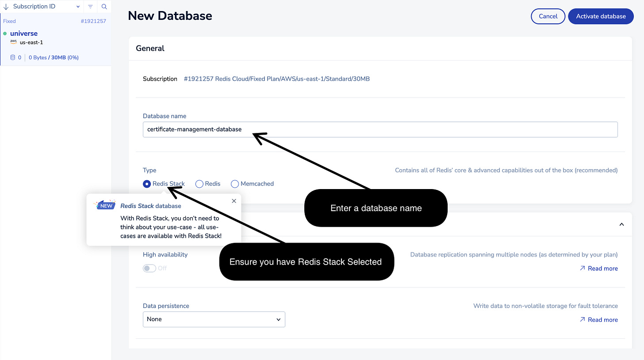Click the us-east-1 region text

(31, 42)
